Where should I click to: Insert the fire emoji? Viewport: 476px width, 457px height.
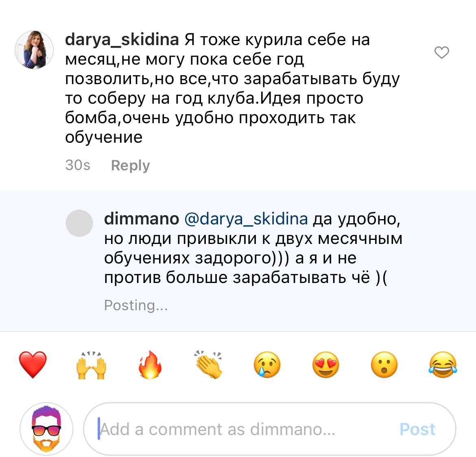[150, 365]
